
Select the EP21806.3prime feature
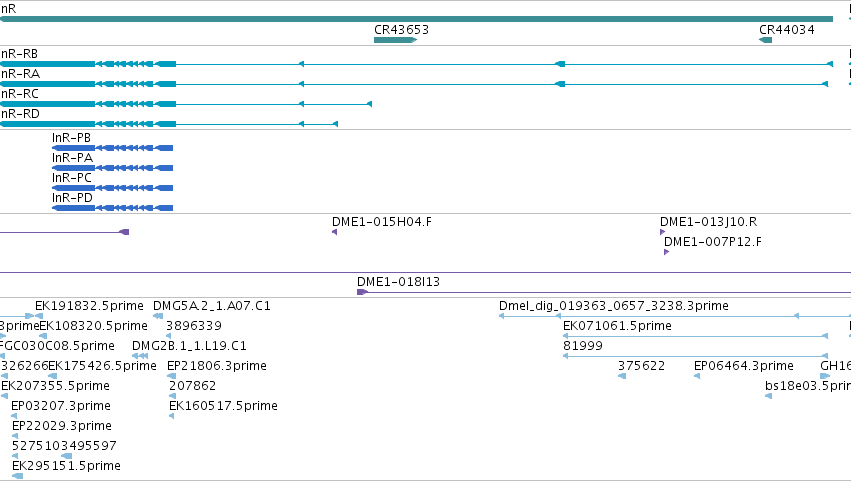coord(171,376)
